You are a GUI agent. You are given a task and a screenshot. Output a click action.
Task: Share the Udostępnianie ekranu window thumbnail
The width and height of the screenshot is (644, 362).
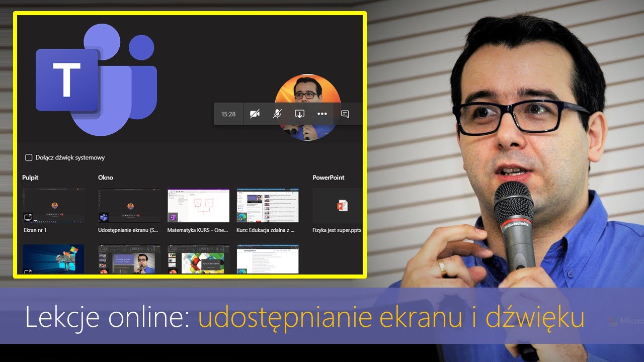click(129, 206)
